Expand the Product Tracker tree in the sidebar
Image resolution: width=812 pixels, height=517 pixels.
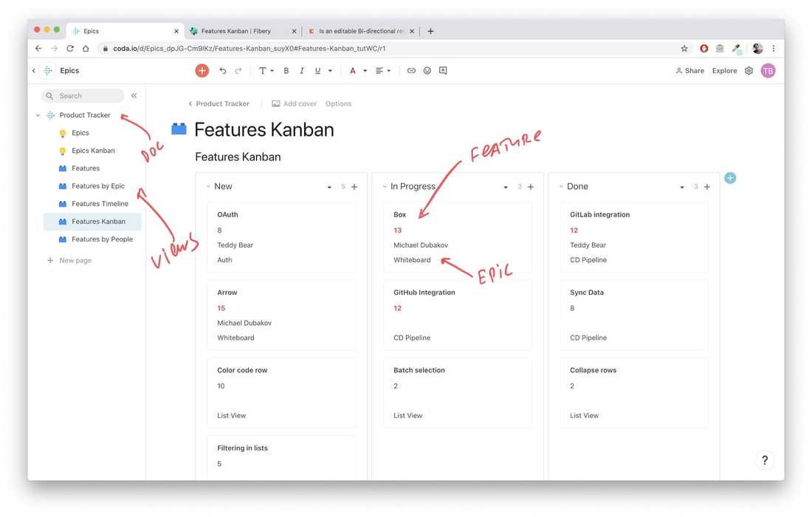[38, 115]
